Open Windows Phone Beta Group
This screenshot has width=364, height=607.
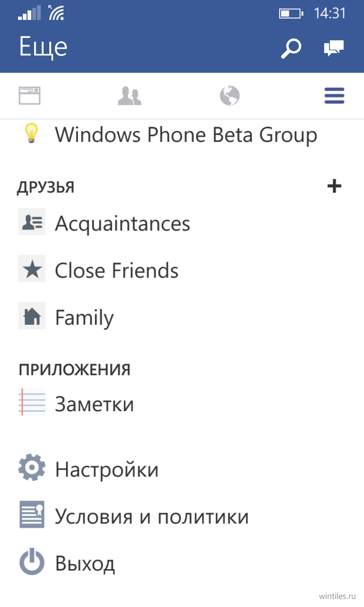pyautogui.click(x=186, y=135)
